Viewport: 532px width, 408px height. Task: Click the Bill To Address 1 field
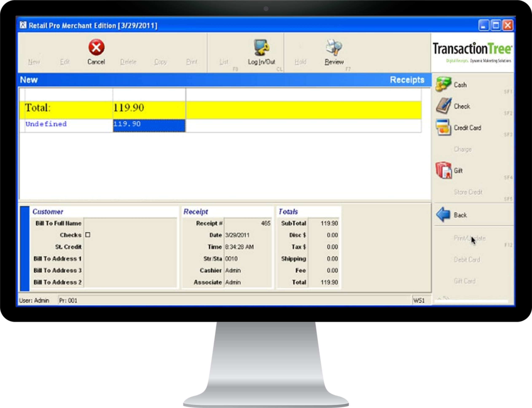click(x=130, y=259)
